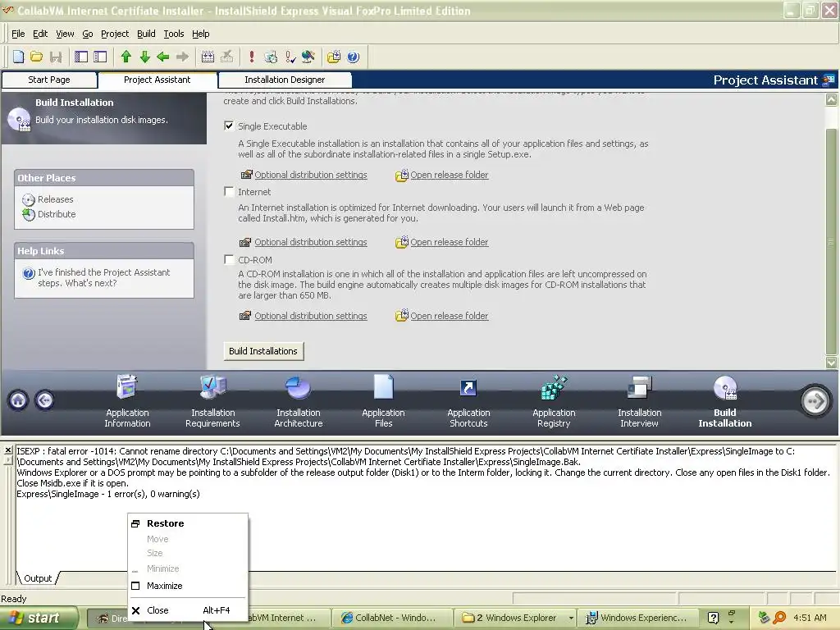The width and height of the screenshot is (840, 630).
Task: Open Optional distribution settings for CD-ROM
Action: tap(311, 316)
